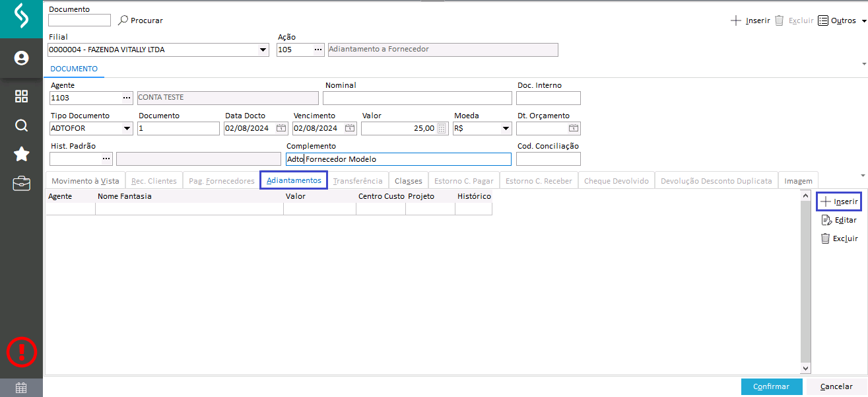Viewport: 868px width, 397px height.
Task: Open the Valor calculator icon
Action: 442,128
